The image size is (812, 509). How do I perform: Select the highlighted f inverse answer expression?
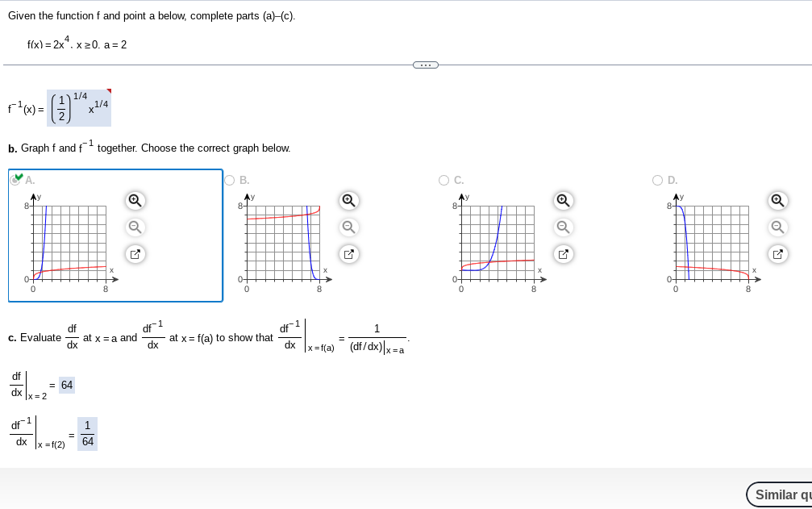[79, 106]
